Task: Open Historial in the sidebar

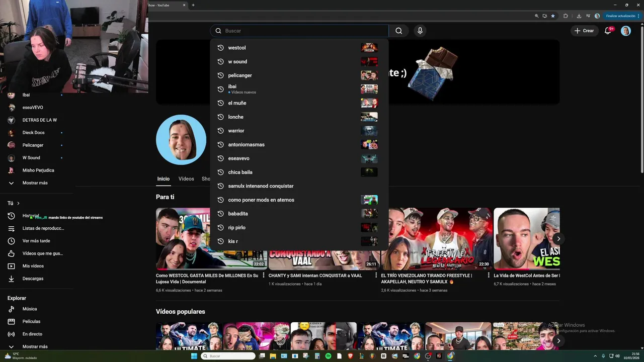Action: point(36,216)
